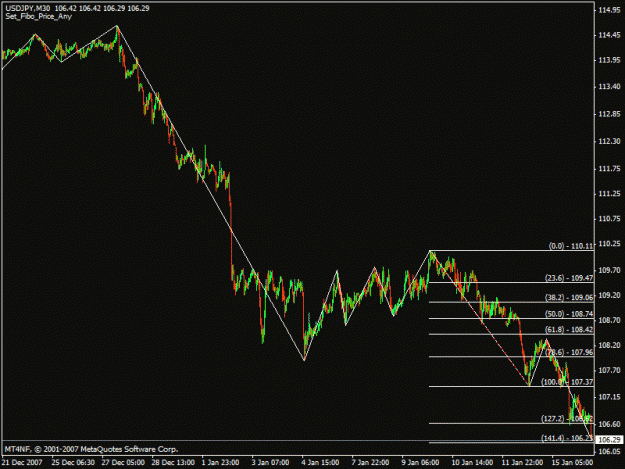The image size is (625, 469).
Task: Click 110.25 on the price scale
Action: click(x=609, y=244)
